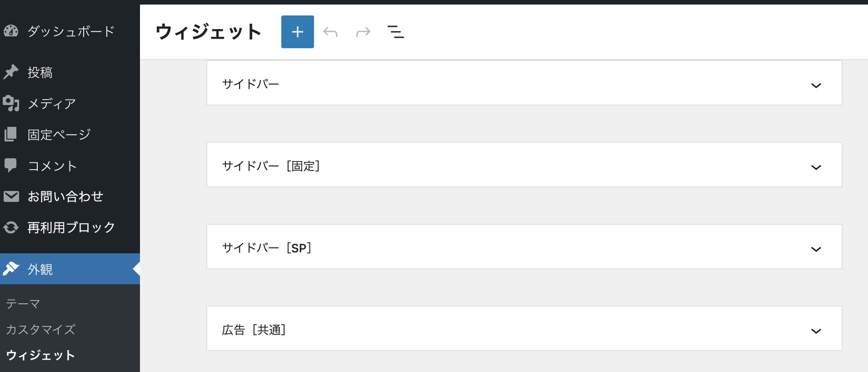Click the 投稿 pin icon
Image resolution: width=868 pixels, height=372 pixels.
click(11, 72)
